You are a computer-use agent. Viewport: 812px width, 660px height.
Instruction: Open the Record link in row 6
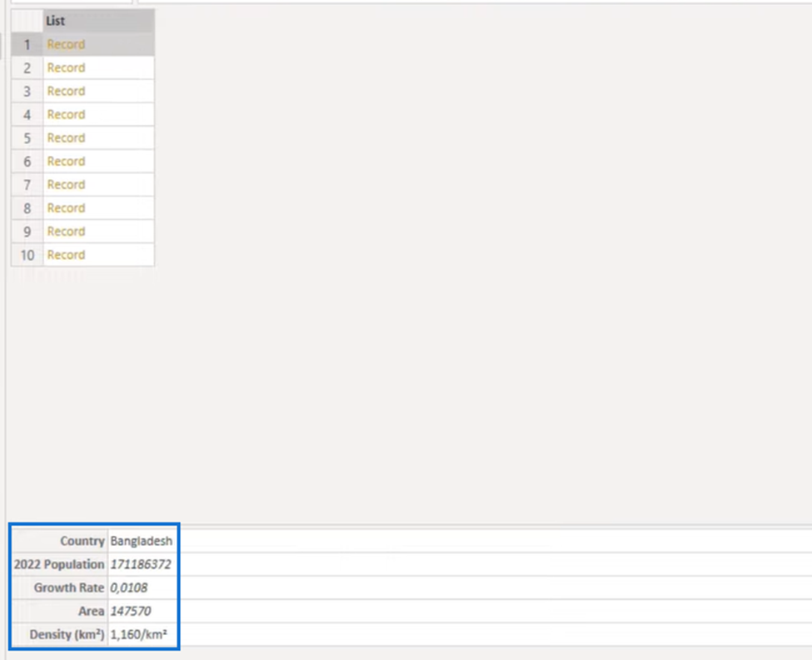[66, 161]
